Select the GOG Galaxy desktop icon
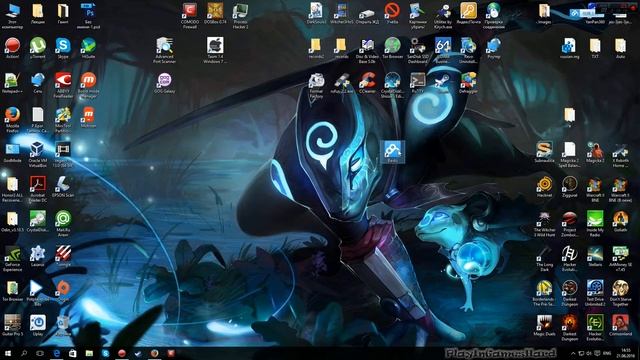Viewport: 640px width, 360px height. click(164, 83)
